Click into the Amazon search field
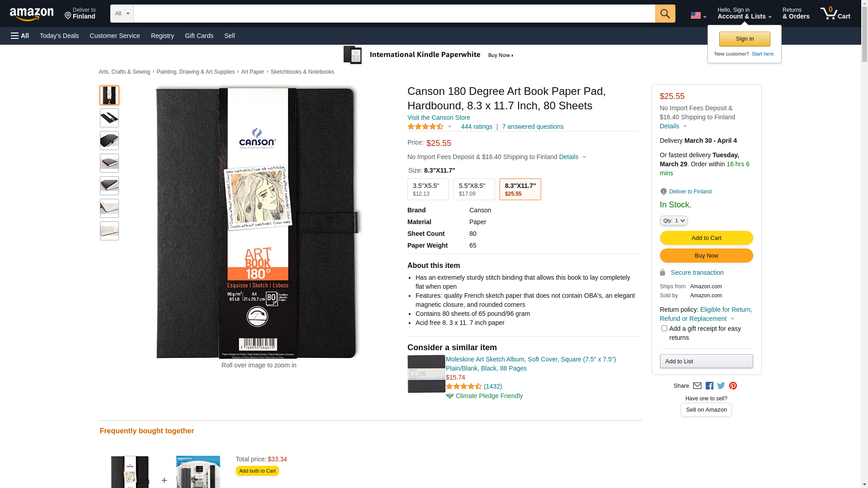 (394, 14)
